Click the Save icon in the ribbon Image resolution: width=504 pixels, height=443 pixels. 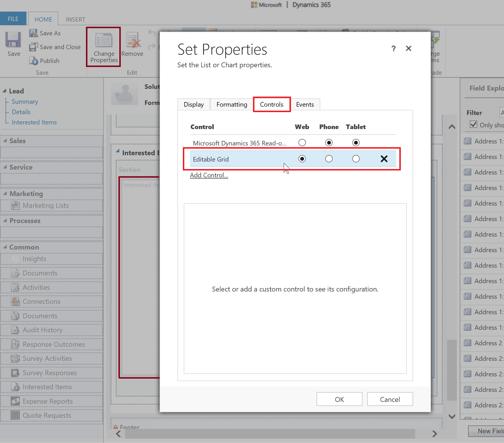click(13, 39)
